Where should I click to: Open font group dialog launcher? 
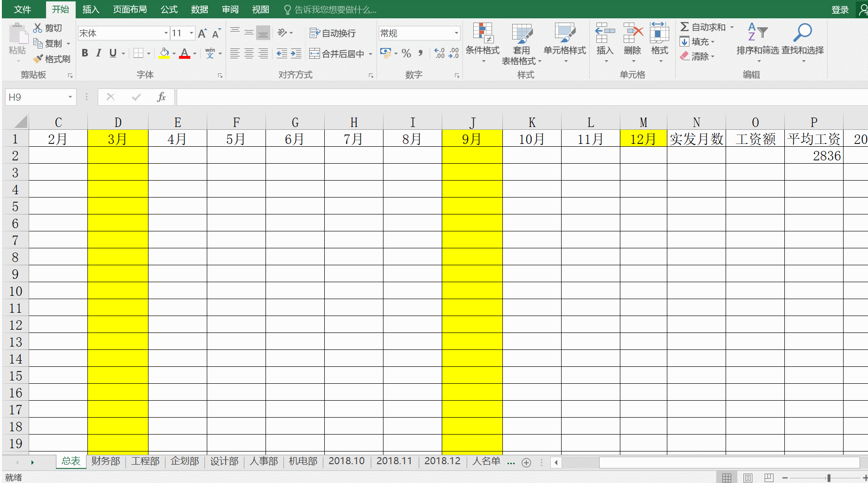[x=220, y=75]
